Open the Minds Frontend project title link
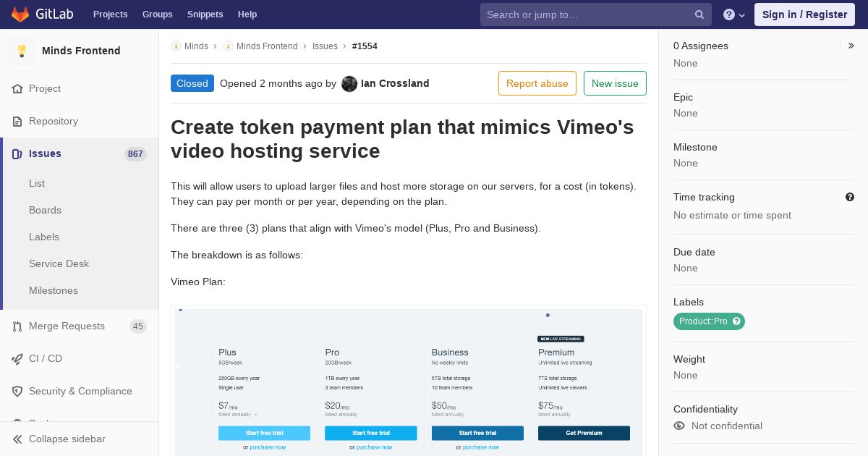The height and width of the screenshot is (456, 868). click(81, 51)
